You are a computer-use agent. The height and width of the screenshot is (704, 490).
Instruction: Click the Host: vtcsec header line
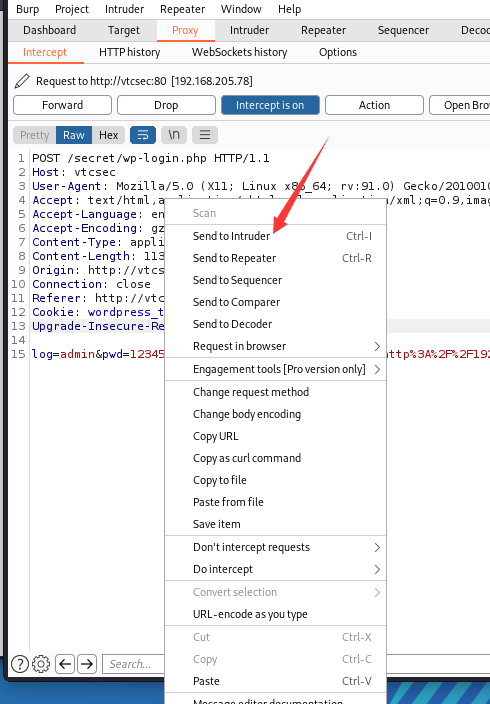point(74,172)
